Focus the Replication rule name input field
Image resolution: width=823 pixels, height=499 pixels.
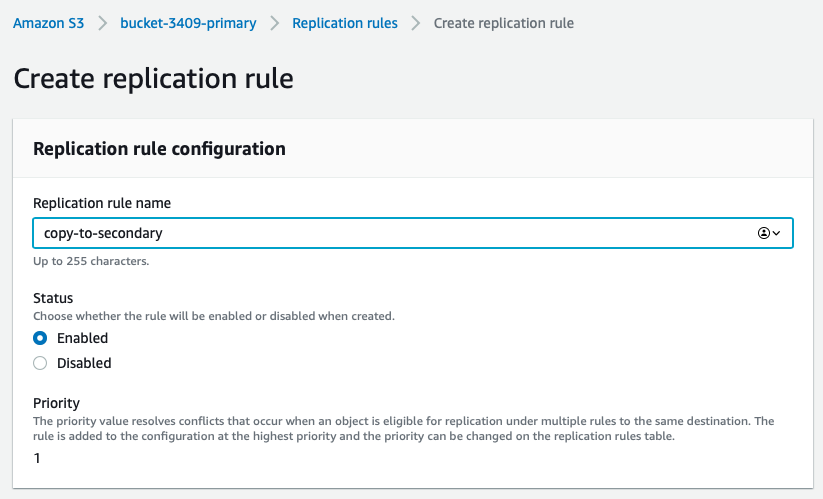pos(413,233)
